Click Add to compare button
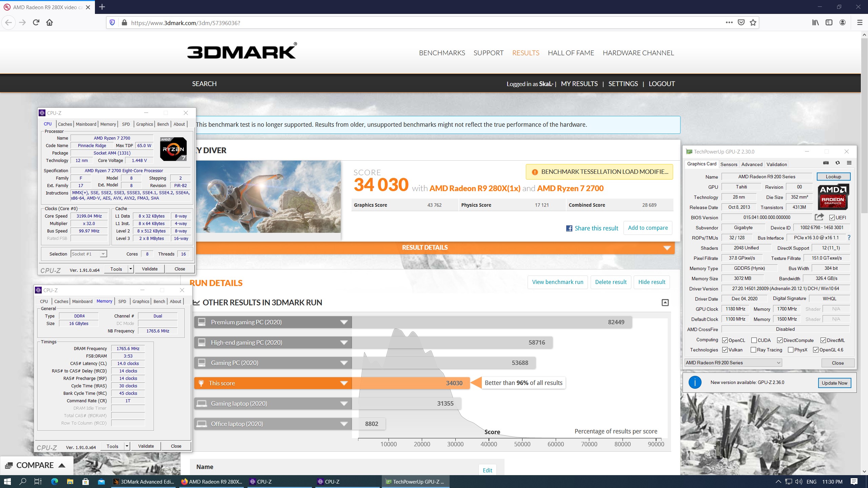The image size is (868, 488). [648, 228]
